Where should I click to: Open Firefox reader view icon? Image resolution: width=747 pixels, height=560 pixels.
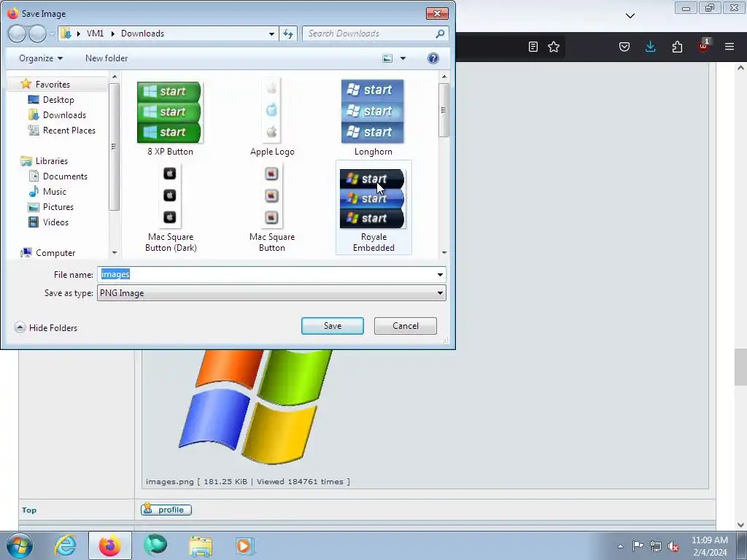(533, 47)
